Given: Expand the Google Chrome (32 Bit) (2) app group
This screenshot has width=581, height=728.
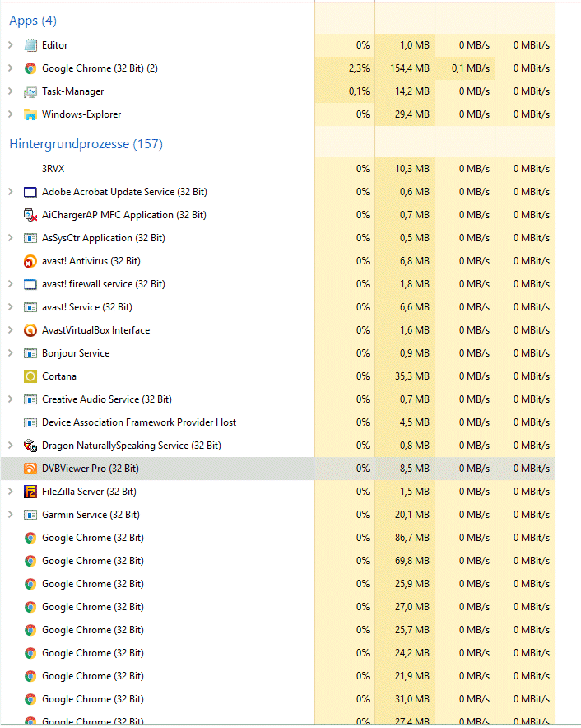Looking at the screenshot, I should [x=10, y=68].
